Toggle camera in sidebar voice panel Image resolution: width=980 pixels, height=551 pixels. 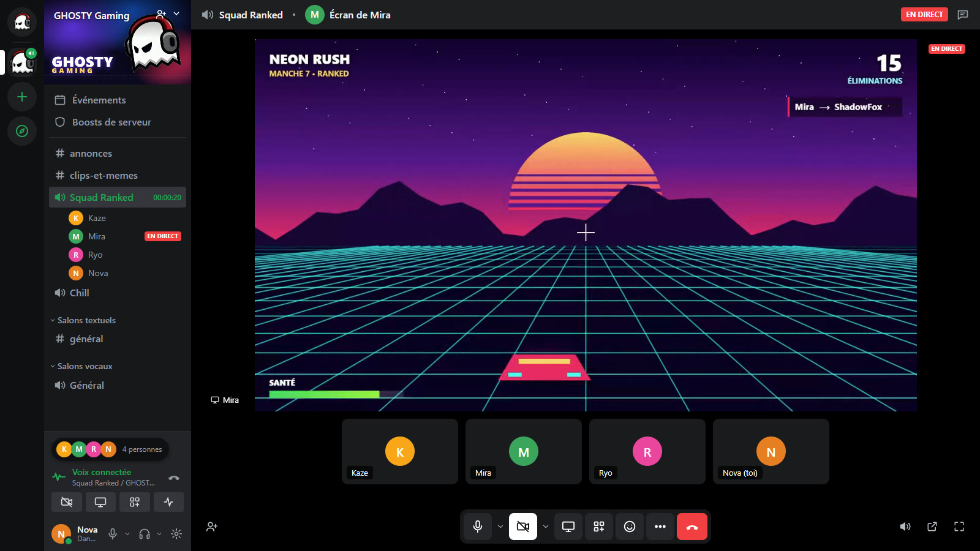coord(67,502)
